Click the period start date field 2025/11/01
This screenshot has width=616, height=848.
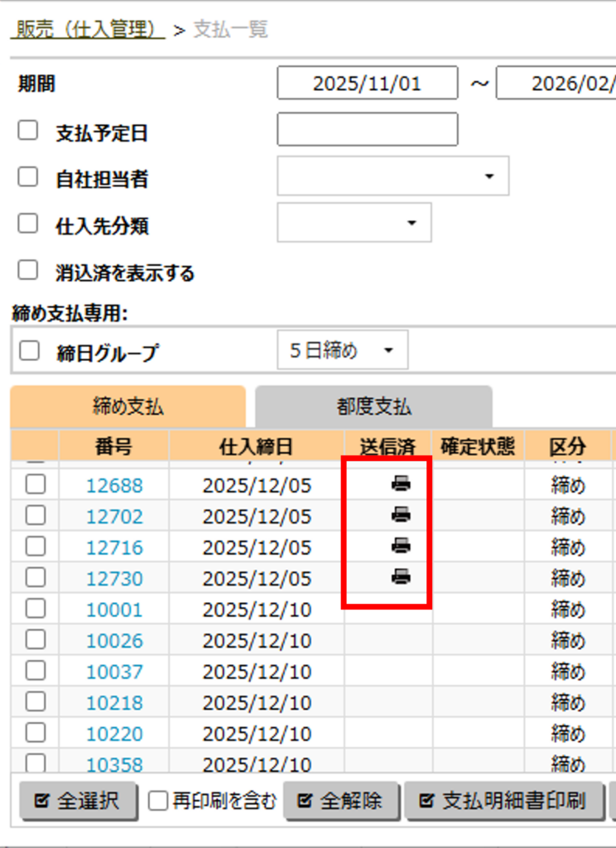pyautogui.click(x=367, y=84)
